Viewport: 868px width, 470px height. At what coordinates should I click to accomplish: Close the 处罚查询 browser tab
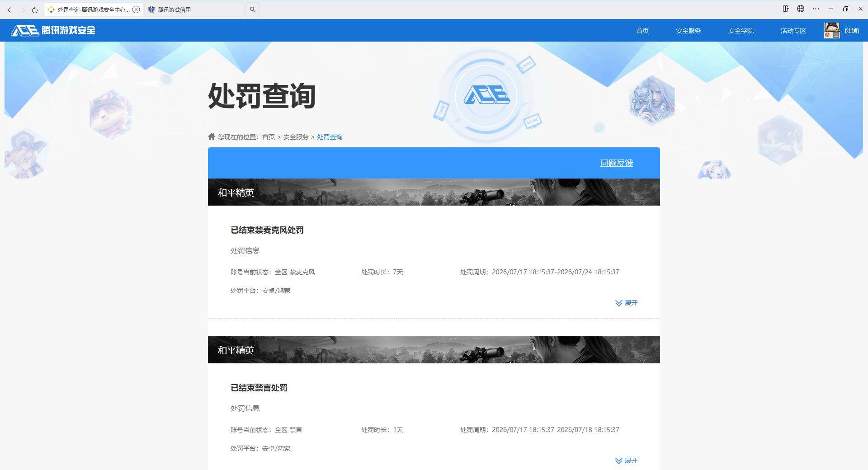(136, 9)
